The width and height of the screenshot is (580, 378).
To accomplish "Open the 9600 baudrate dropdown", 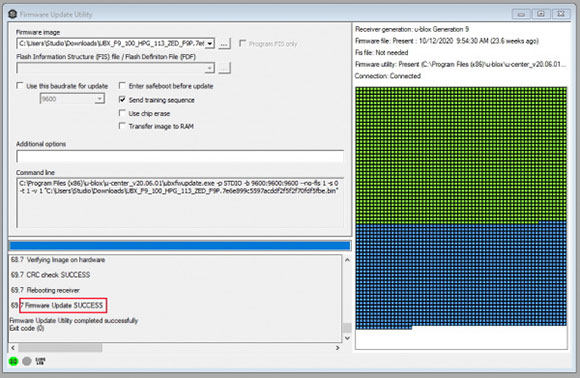I will click(x=100, y=99).
